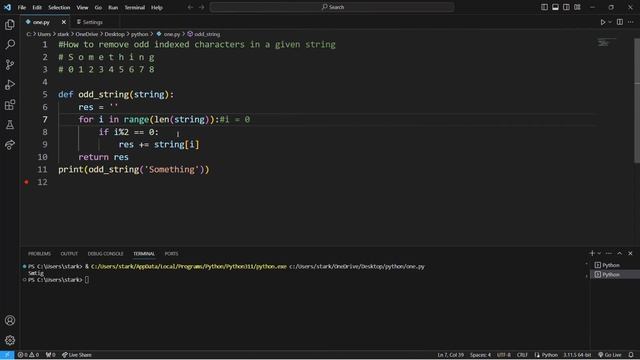Open the Live Share view icon
The width and height of the screenshot is (640, 360).
(x=10, y=144)
